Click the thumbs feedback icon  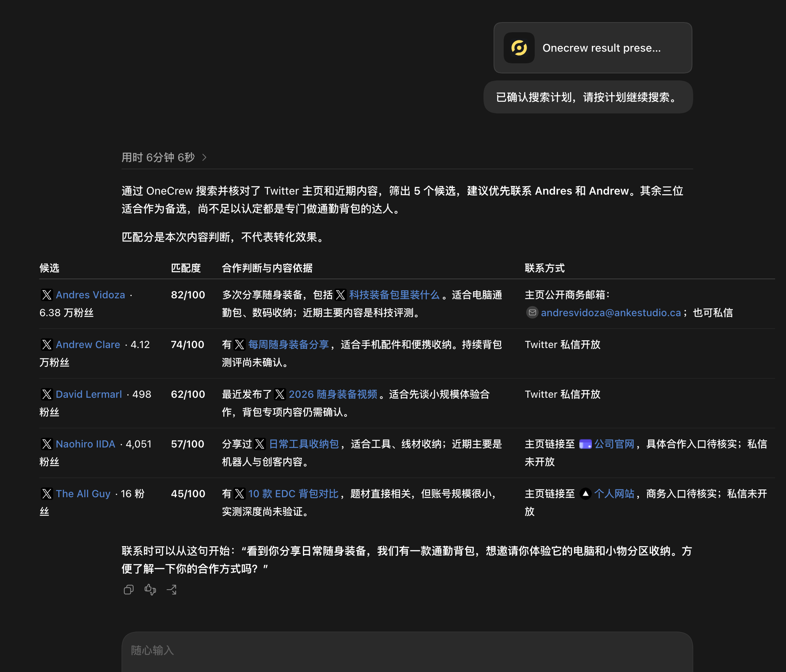(150, 590)
